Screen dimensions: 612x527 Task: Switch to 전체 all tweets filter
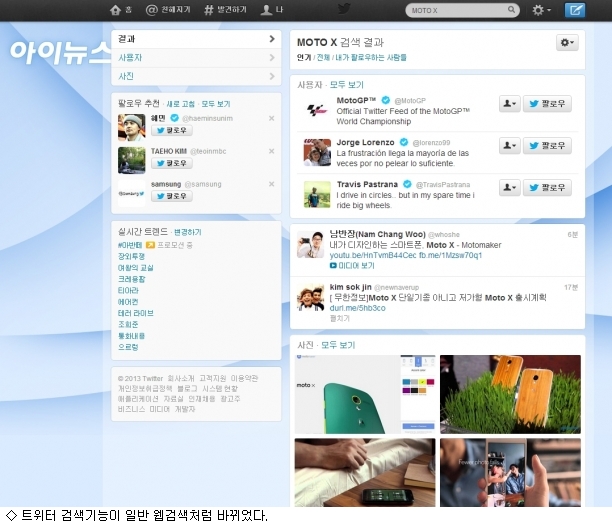click(x=323, y=57)
